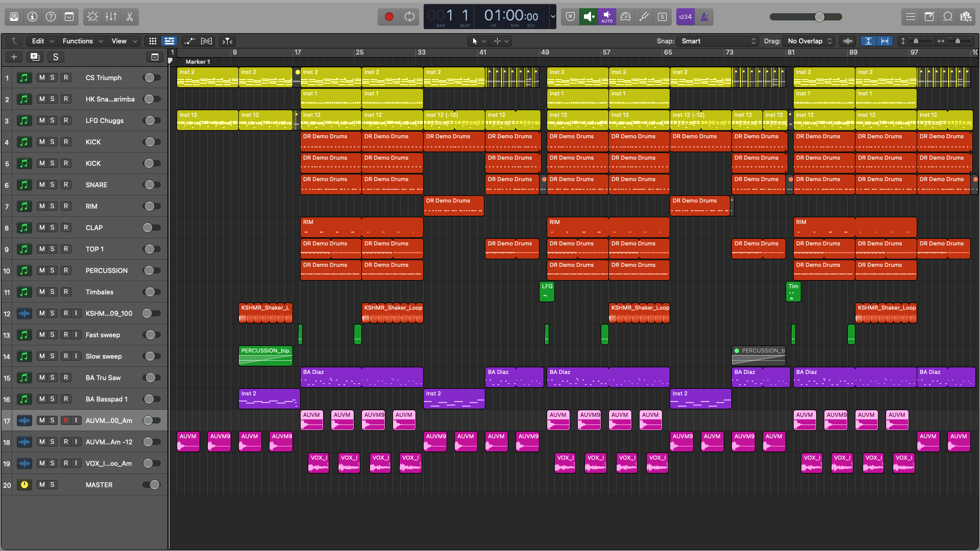Mute the CS Triumph track

(42, 78)
